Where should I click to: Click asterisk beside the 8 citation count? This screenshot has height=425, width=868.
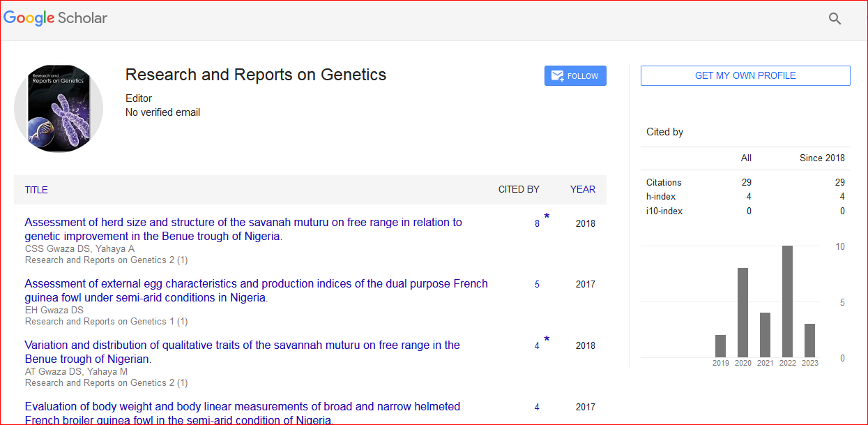pos(547,218)
